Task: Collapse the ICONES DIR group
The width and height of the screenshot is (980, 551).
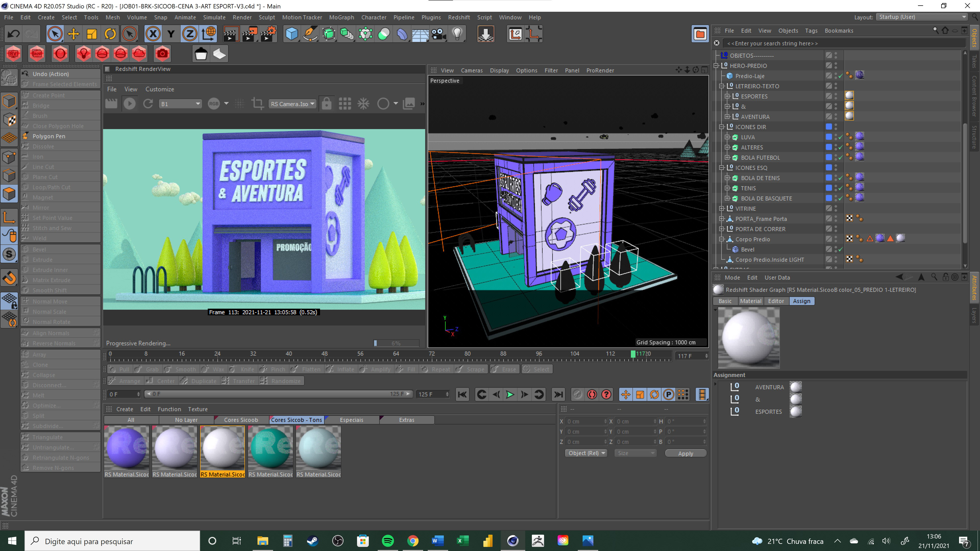Action: (x=721, y=127)
